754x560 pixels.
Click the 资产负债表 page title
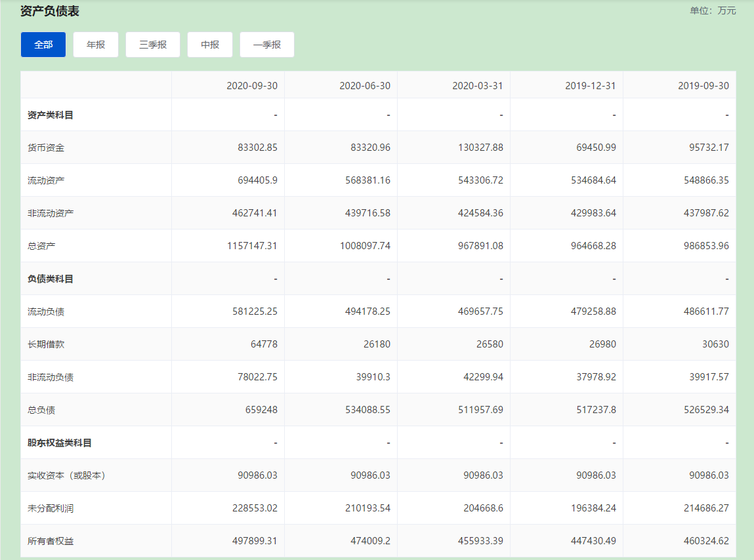pos(50,11)
